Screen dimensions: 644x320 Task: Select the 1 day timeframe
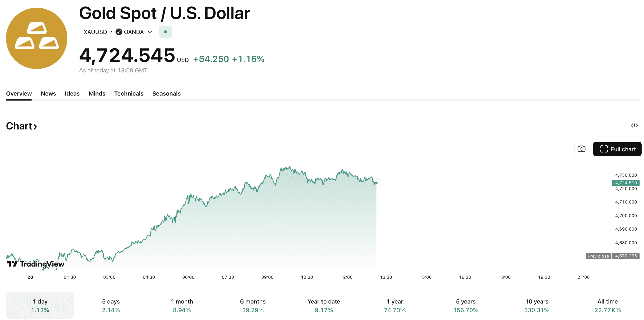tap(40, 305)
